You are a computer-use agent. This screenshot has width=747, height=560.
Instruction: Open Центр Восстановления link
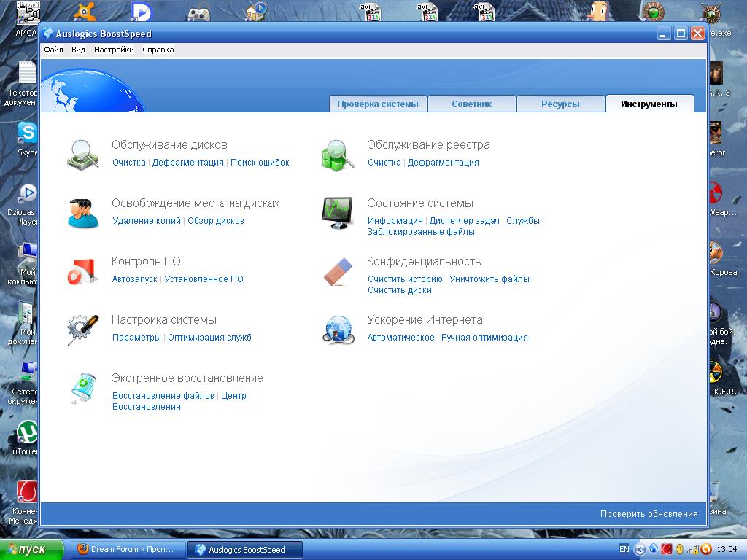(x=179, y=401)
